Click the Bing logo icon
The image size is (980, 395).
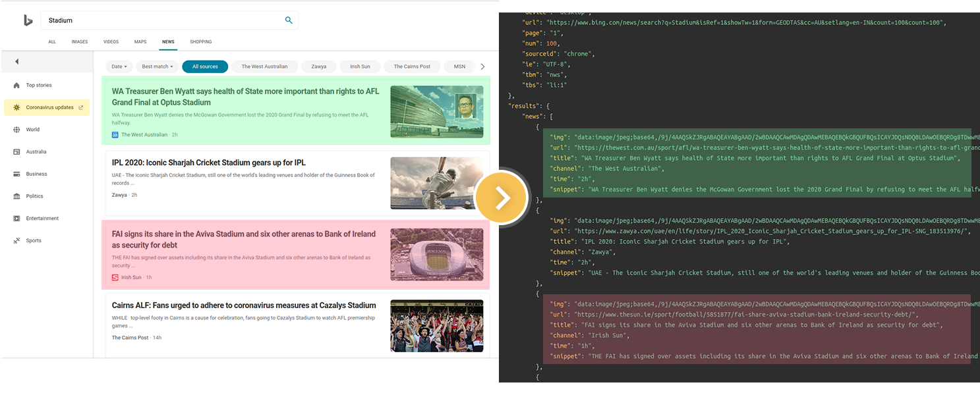28,21
